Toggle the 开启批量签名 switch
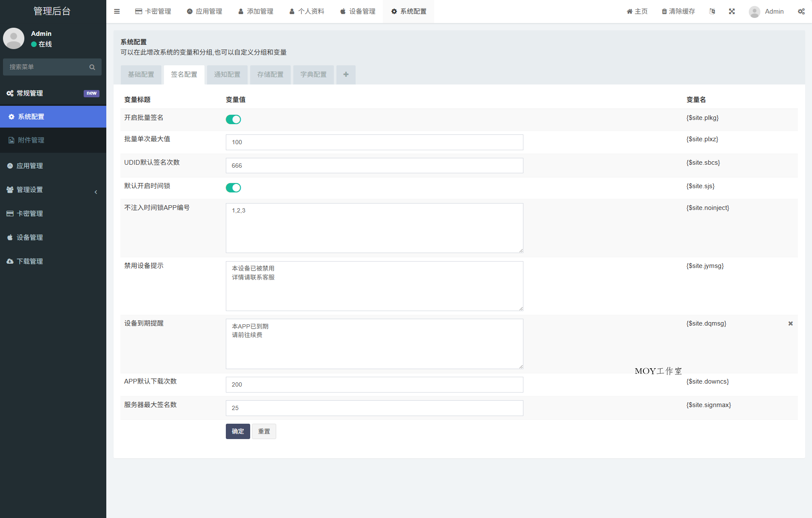The height and width of the screenshot is (518, 812). pos(234,119)
